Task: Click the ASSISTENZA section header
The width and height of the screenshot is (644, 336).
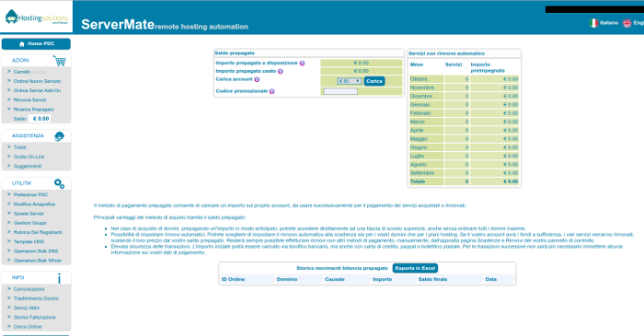Action: [x=28, y=136]
